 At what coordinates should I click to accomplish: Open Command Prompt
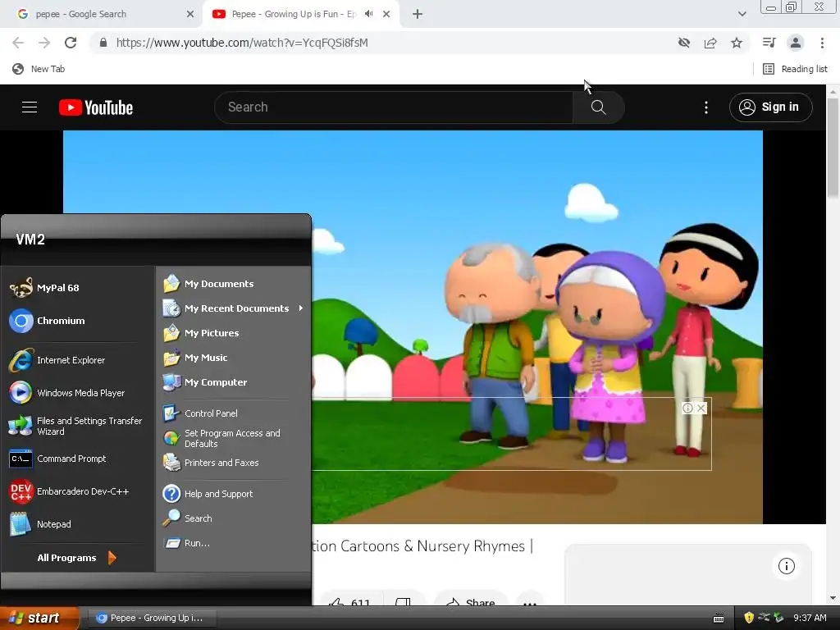click(x=58, y=459)
